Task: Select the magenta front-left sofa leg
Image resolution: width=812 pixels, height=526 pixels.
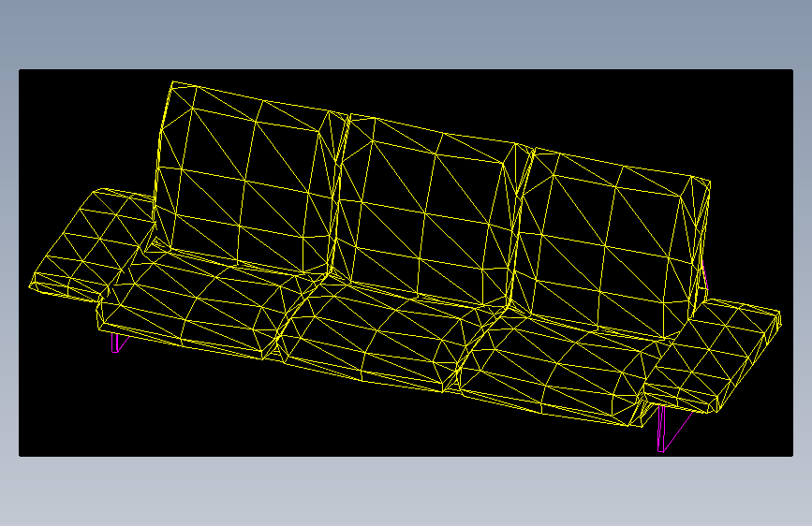Action: [x=118, y=343]
